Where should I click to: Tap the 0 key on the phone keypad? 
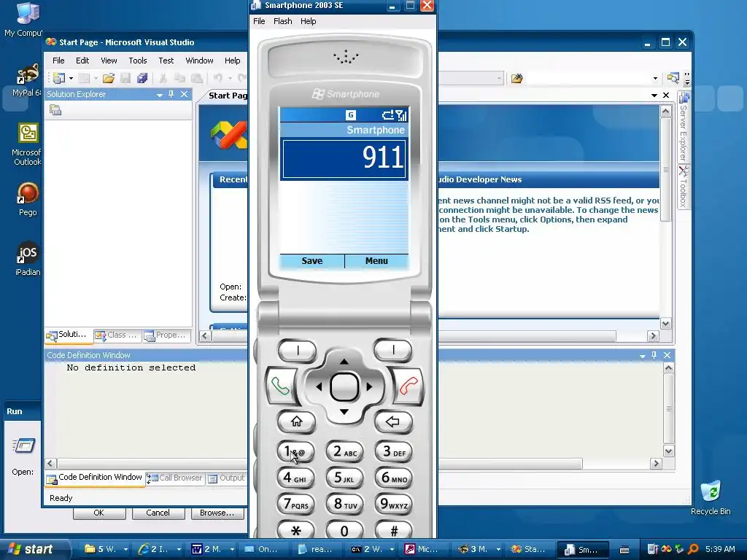tap(344, 530)
